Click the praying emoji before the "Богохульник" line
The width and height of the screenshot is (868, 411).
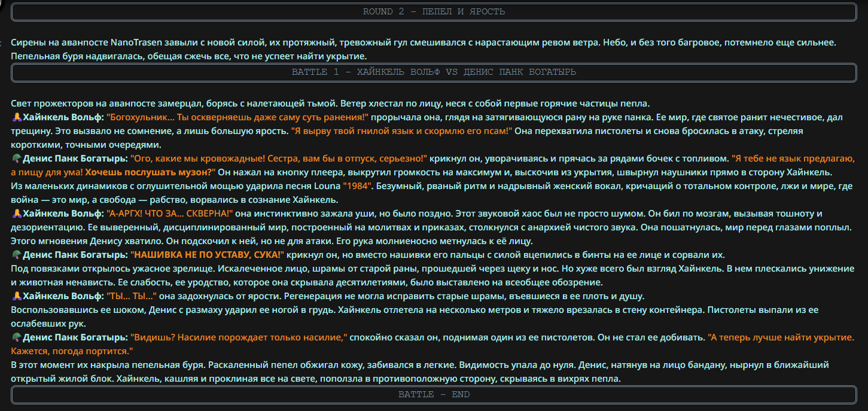click(17, 117)
